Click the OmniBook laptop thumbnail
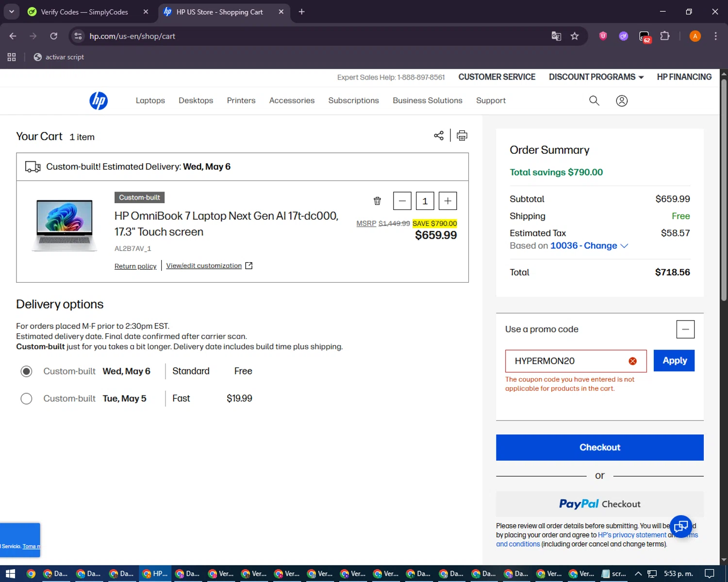 [64, 226]
